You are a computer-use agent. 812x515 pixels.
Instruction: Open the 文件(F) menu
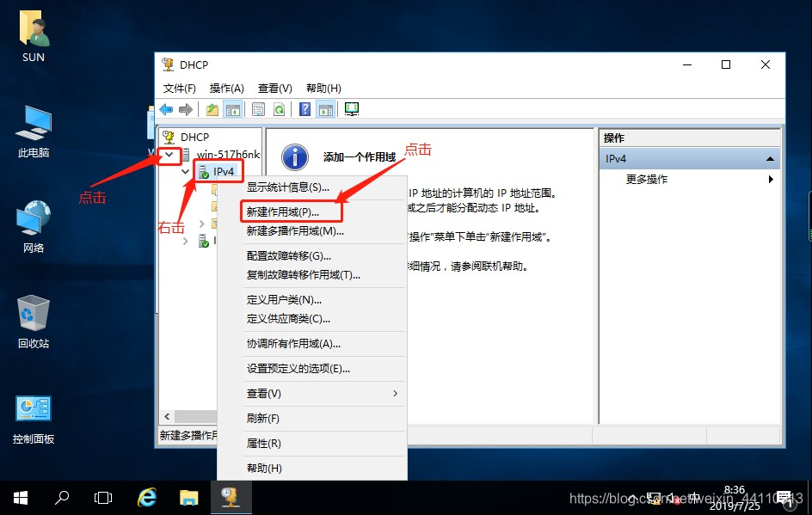click(x=179, y=89)
